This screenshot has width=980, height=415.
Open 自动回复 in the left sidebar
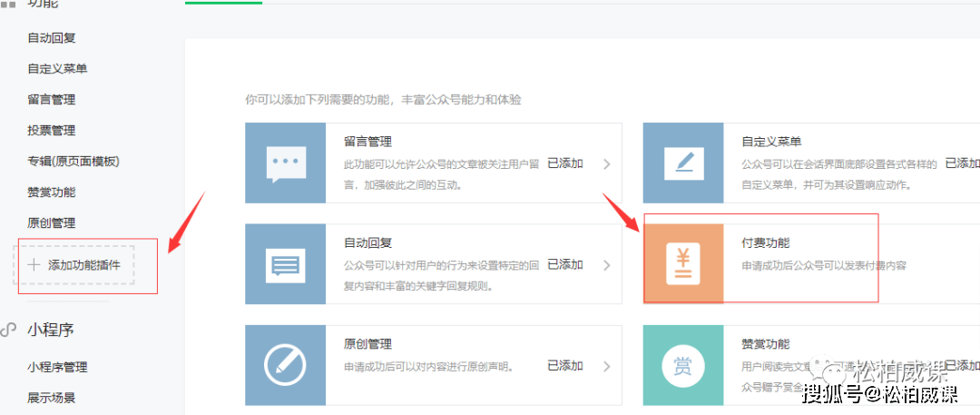[x=52, y=37]
